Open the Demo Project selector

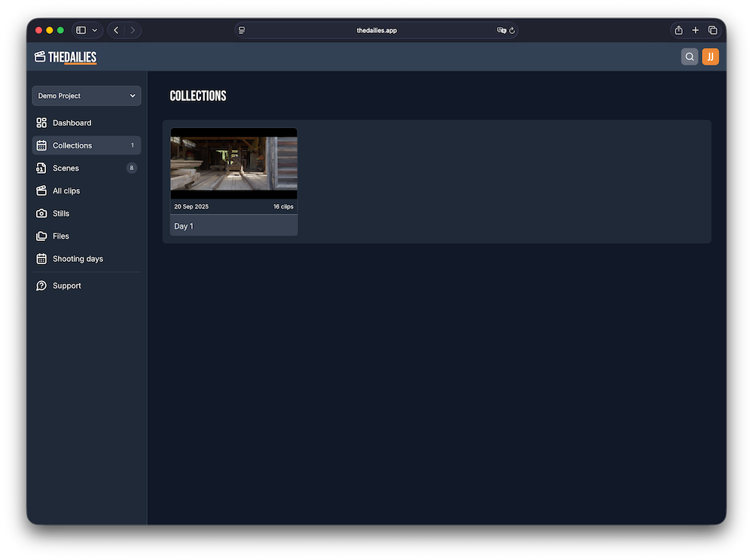[86, 96]
